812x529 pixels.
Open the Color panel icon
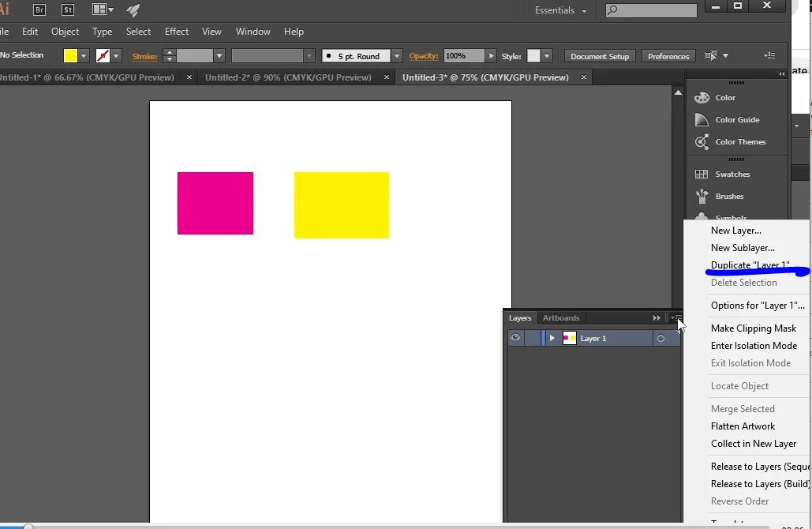point(702,98)
